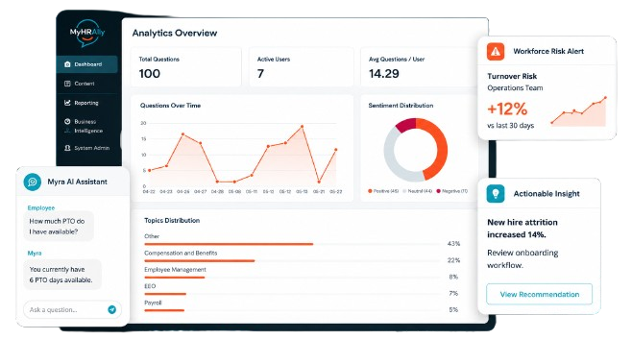Click Myra's reply about 6 PTO days
Image resolution: width=632 pixels, height=364 pixels.
tap(62, 275)
